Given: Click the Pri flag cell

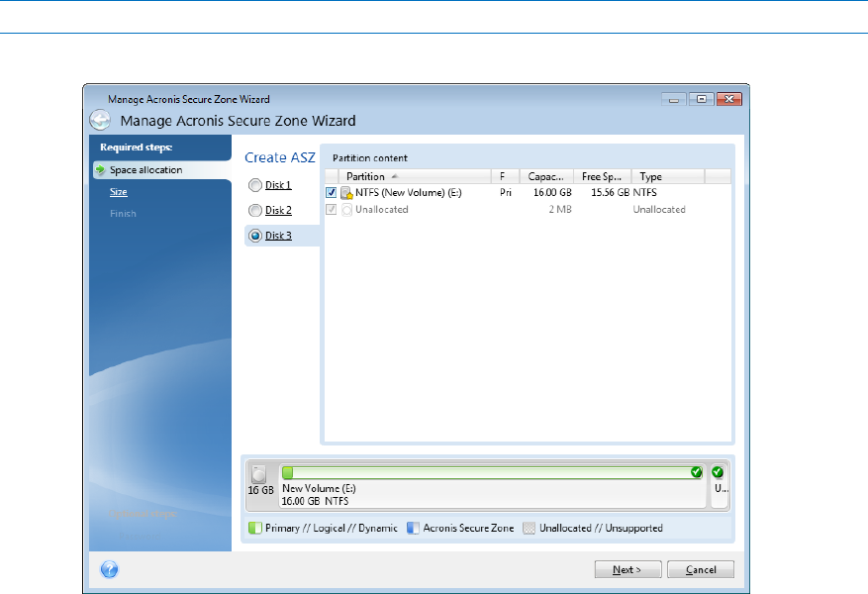Looking at the screenshot, I should (x=506, y=193).
